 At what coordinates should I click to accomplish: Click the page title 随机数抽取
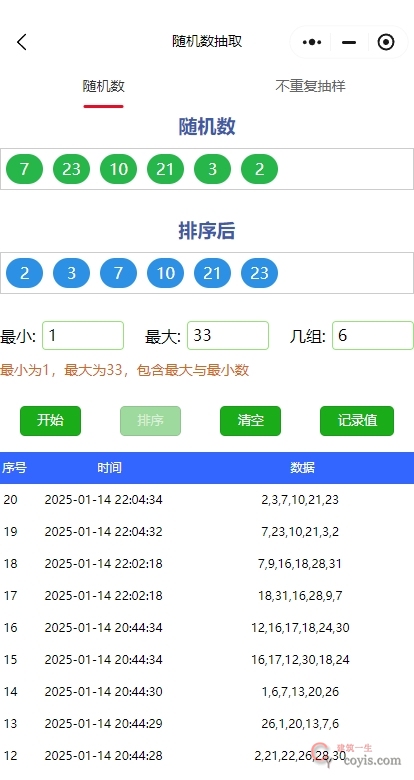207,41
